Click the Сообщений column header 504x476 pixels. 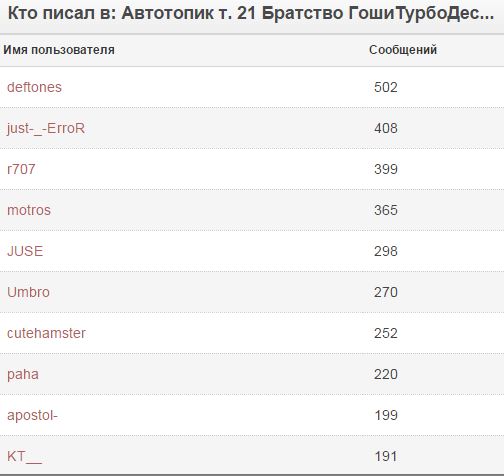point(403,50)
